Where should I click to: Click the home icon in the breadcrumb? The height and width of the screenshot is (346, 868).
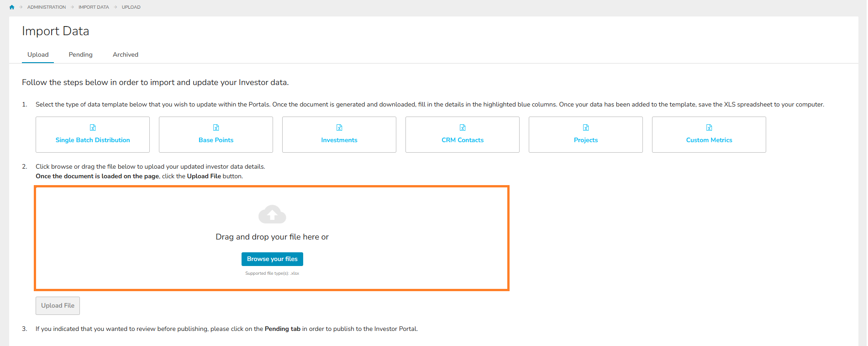(12, 7)
